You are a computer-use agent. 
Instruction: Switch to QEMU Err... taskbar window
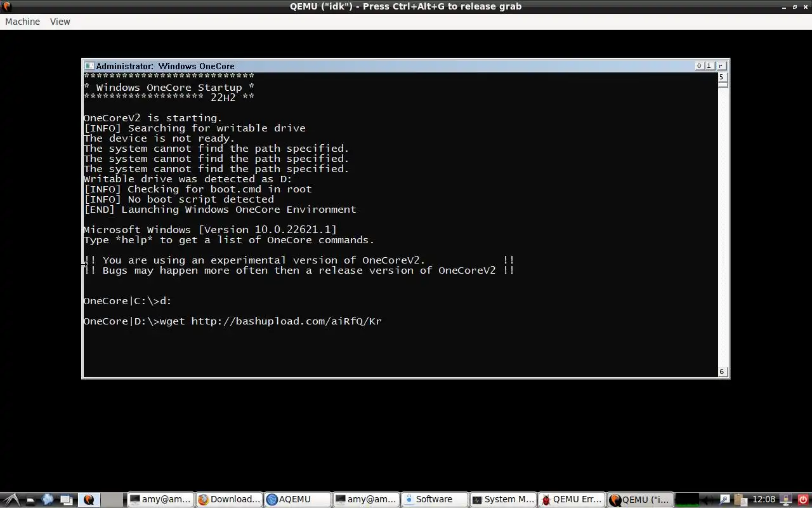[x=572, y=500]
